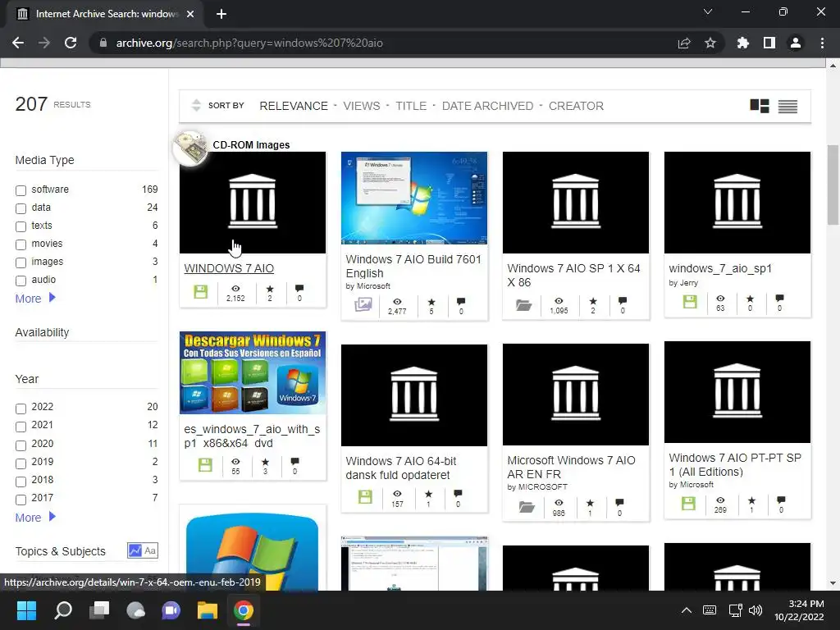The height and width of the screenshot is (630, 840).
Task: Click floppy icon under Windows 7 AIO PT-PT SP 1
Action: point(688,504)
